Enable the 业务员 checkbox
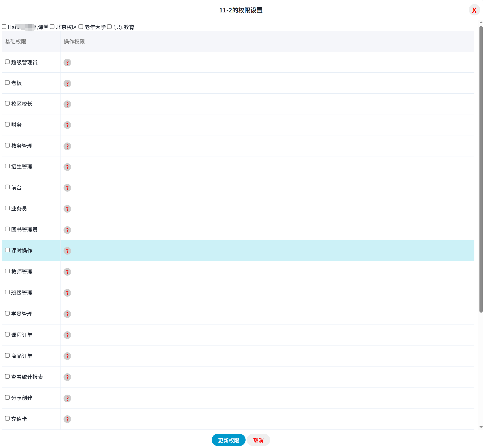This screenshot has height=448, width=483. [x=7, y=208]
